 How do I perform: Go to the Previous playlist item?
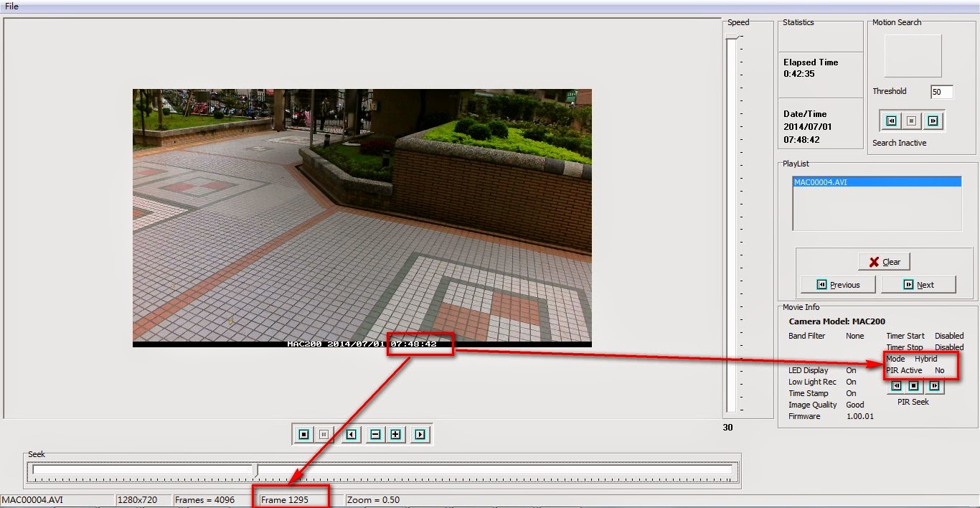pos(838,285)
